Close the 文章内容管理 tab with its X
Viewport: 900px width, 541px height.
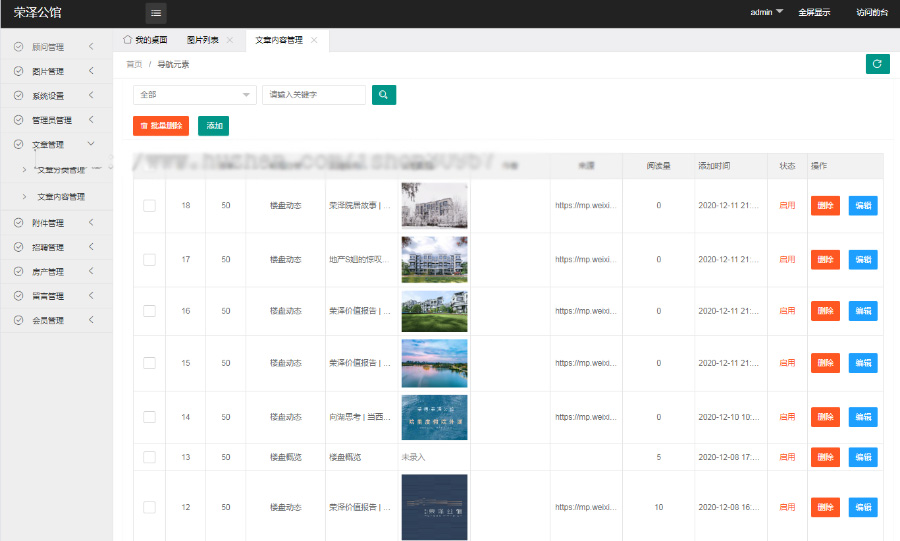(x=314, y=40)
